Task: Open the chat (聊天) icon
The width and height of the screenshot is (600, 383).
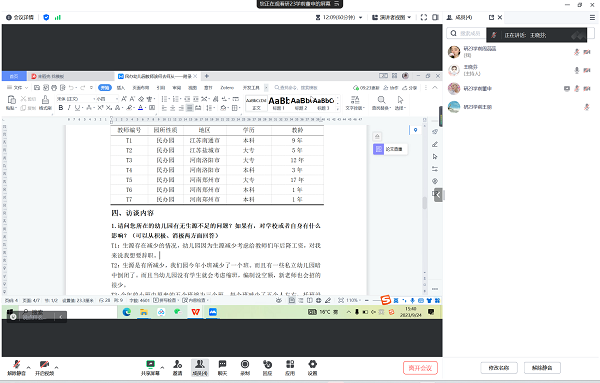Action: click(222, 368)
